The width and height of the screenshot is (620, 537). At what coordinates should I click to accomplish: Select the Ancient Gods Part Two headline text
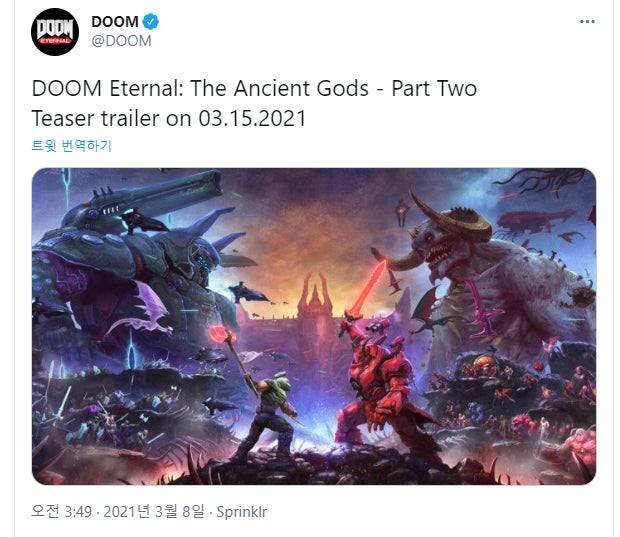point(254,88)
